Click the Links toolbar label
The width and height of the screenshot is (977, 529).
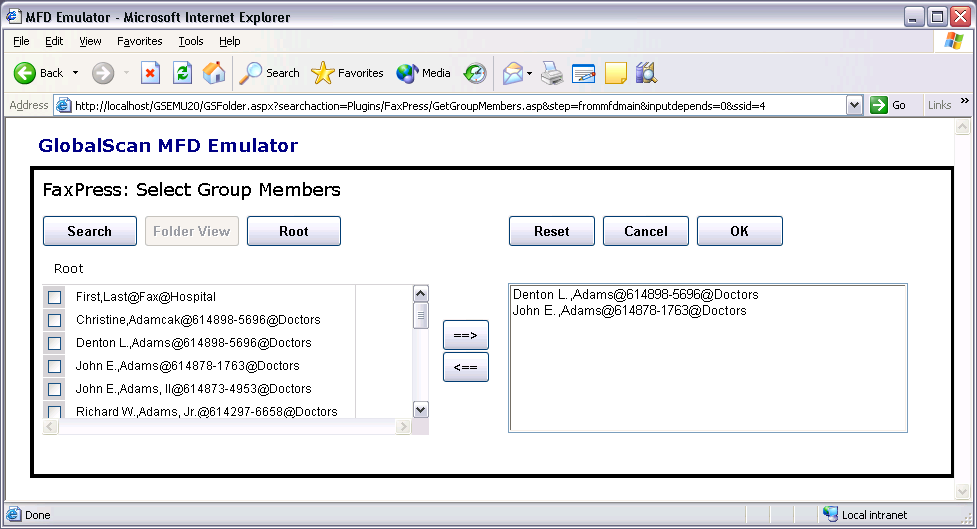[939, 105]
